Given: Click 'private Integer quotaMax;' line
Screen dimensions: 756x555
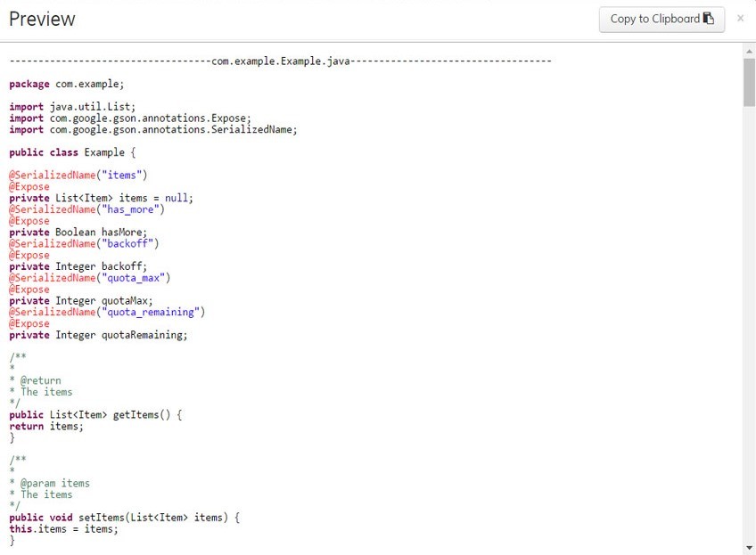Looking at the screenshot, I should tap(81, 301).
